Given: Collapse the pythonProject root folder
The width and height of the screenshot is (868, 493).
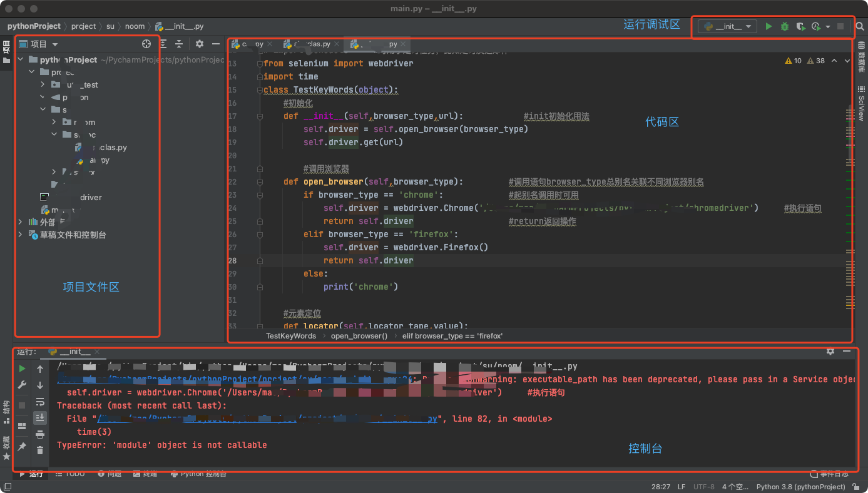Looking at the screenshot, I should click(21, 59).
